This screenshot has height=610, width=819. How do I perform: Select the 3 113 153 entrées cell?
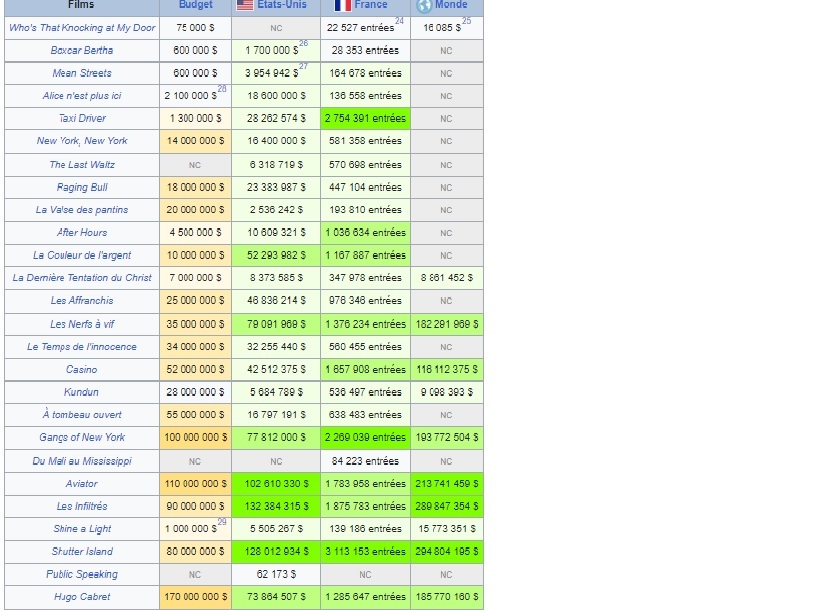pyautogui.click(x=365, y=552)
